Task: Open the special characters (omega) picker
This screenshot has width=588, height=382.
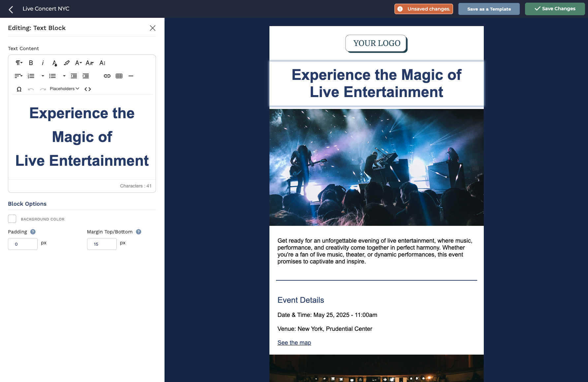Action: (x=19, y=89)
